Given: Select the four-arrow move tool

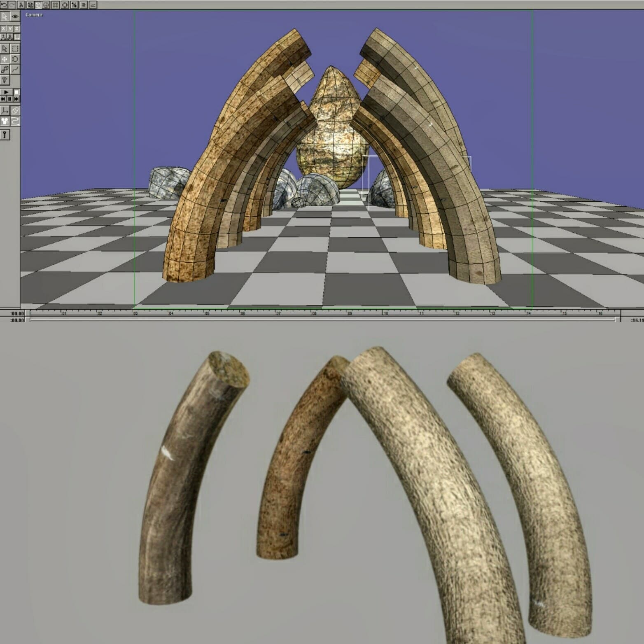Looking at the screenshot, I should pyautogui.click(x=5, y=59).
